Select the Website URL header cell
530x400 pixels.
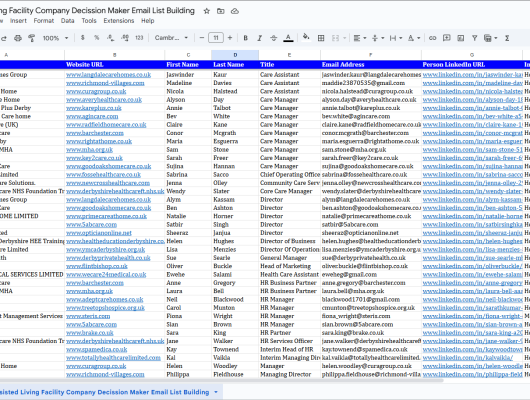pos(115,65)
